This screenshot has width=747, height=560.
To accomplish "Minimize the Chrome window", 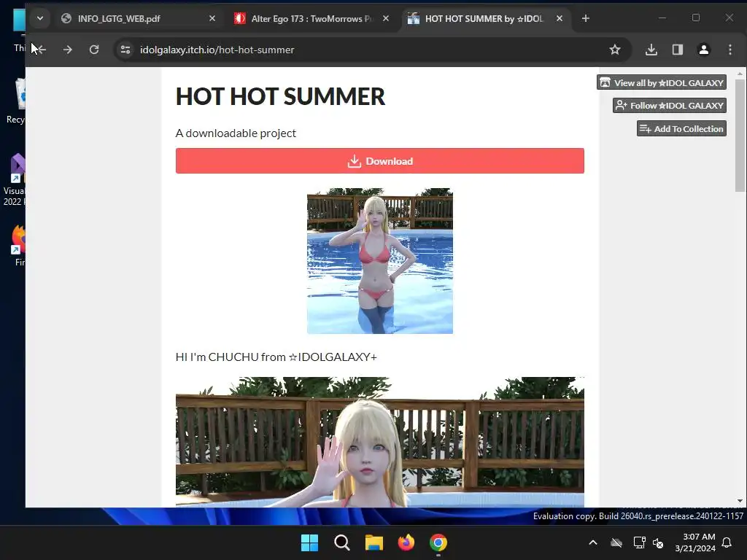I will [x=662, y=18].
